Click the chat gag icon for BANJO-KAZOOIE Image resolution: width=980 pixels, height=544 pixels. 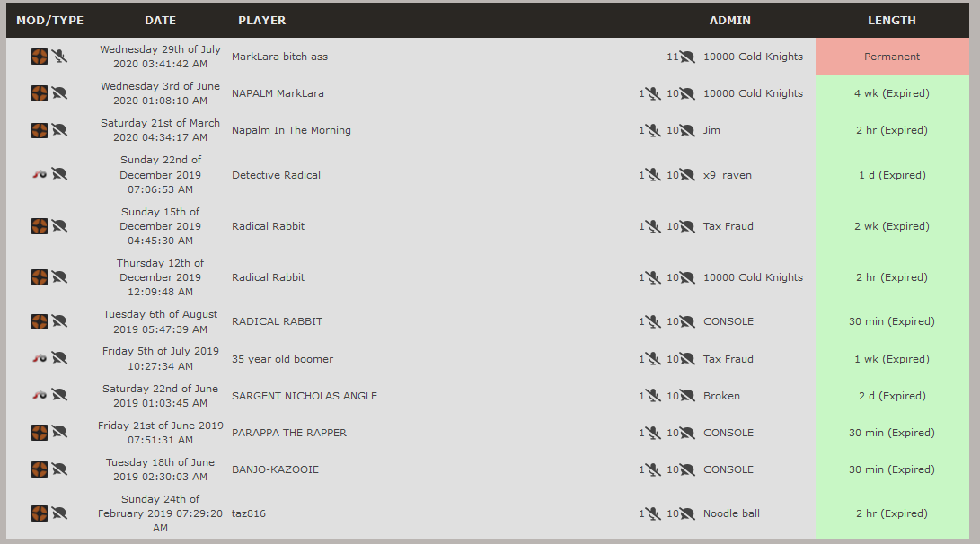click(59, 469)
